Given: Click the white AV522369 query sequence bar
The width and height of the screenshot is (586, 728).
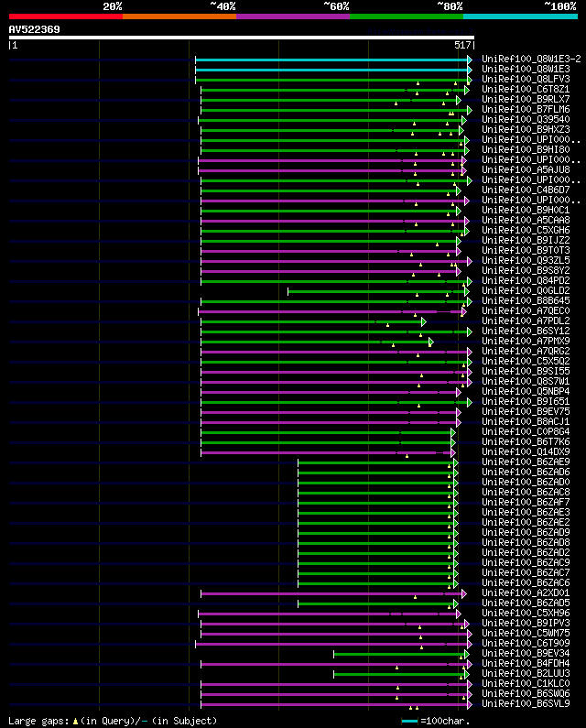Looking at the screenshot, I should (x=242, y=38).
